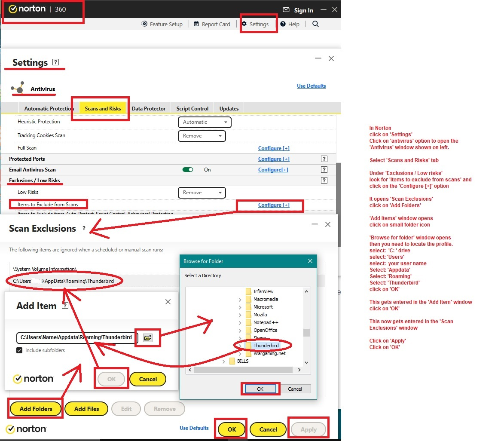Click Sign In at top
The width and height of the screenshot is (504, 441).
pos(303,10)
